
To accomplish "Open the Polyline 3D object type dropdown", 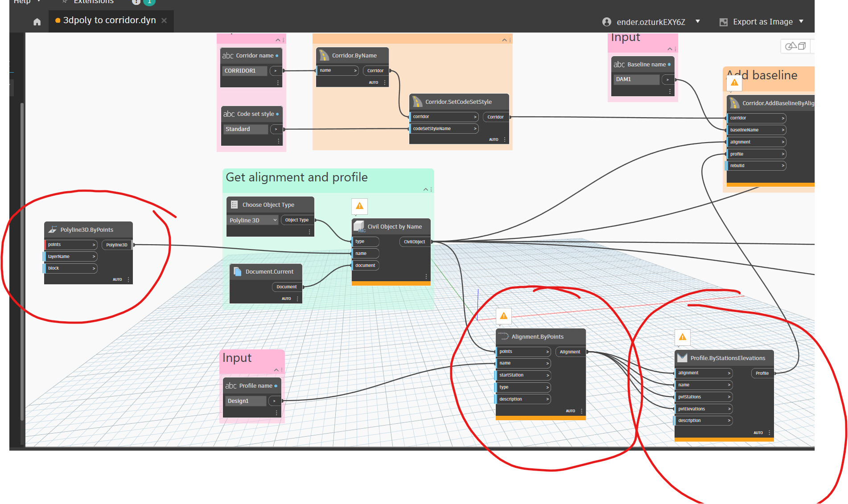I will (253, 220).
